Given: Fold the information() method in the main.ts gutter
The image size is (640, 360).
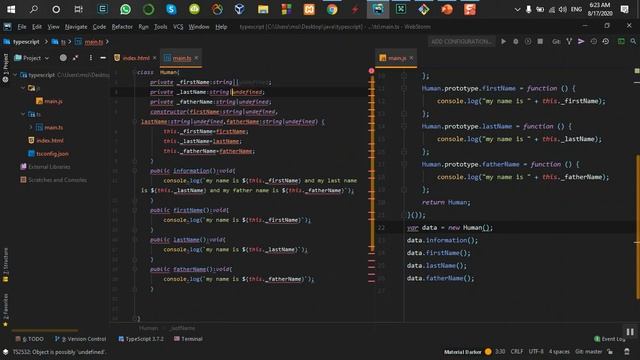Looking at the screenshot, I should point(134,171).
